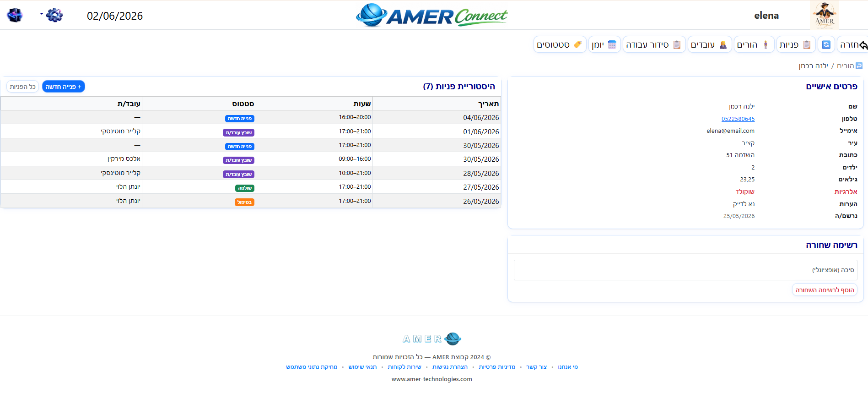Open the צור קשר footer link
The width and height of the screenshot is (868, 399).
click(x=536, y=367)
